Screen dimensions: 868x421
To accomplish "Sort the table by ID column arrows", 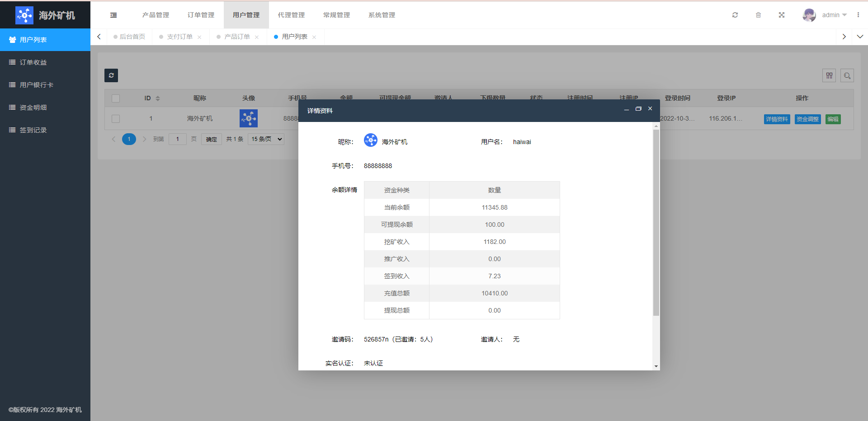I will (158, 98).
